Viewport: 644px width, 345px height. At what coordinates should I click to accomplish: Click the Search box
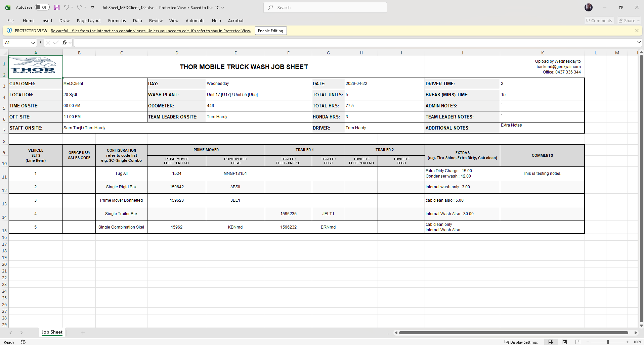[325, 7]
